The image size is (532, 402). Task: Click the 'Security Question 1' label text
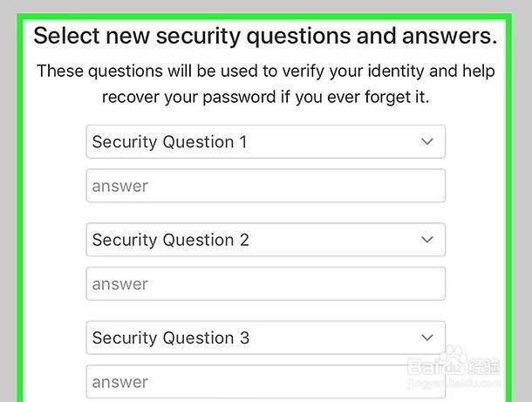[170, 141]
